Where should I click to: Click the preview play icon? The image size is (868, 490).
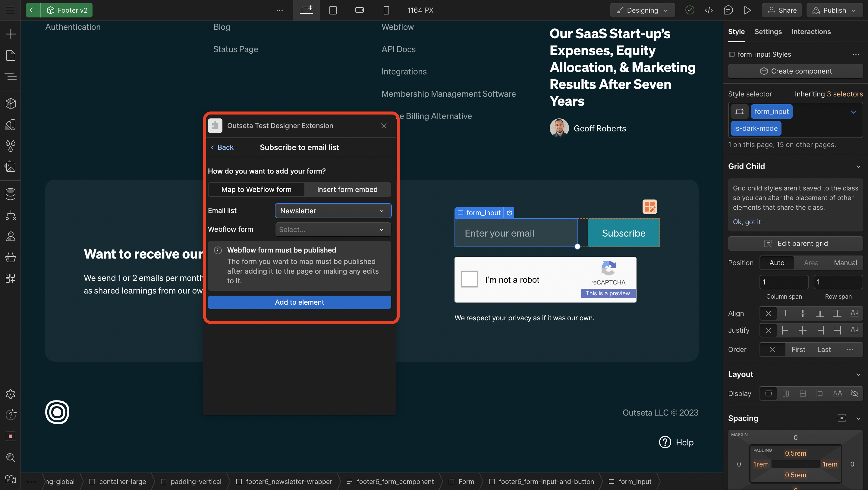(747, 10)
